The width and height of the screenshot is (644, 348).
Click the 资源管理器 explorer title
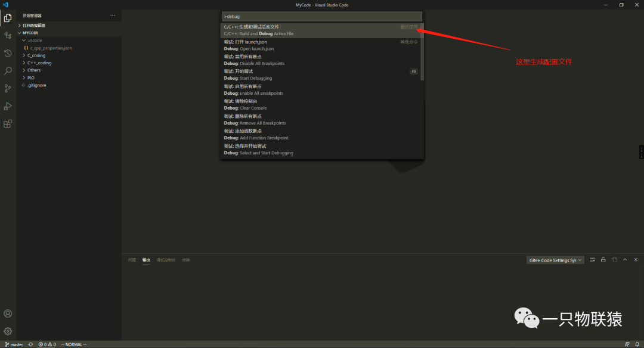pyautogui.click(x=32, y=15)
